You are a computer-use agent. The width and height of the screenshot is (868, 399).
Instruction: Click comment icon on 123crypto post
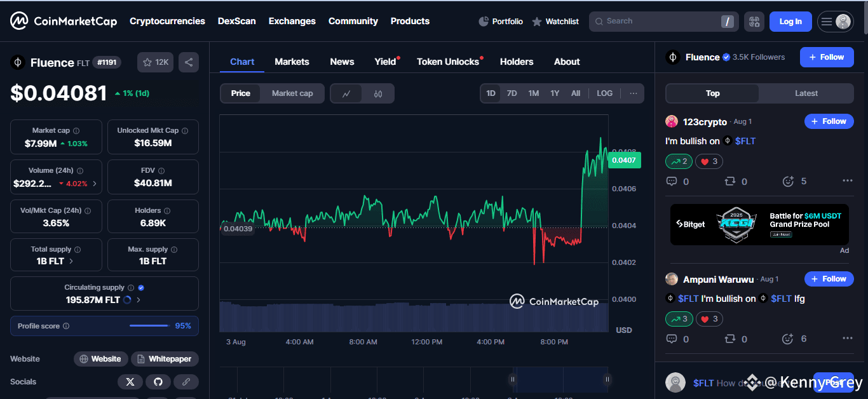coord(672,182)
